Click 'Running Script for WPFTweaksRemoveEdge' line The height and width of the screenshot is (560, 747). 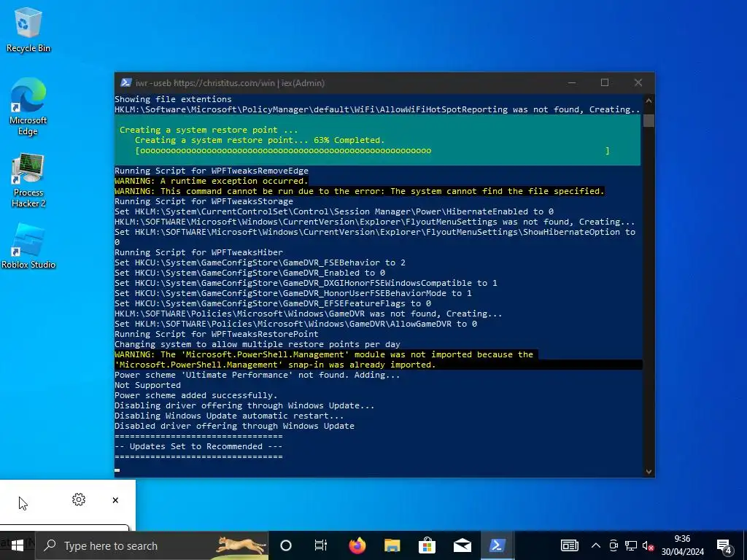click(x=212, y=171)
